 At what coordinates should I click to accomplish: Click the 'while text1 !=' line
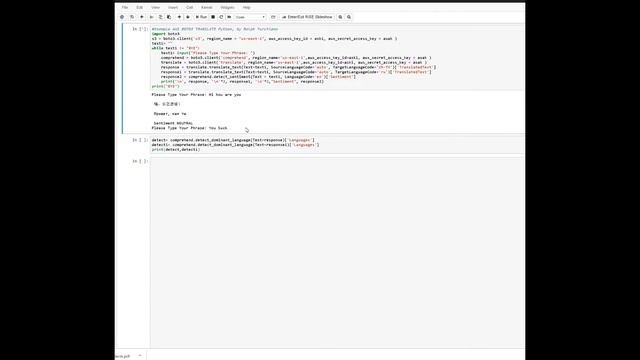175,48
